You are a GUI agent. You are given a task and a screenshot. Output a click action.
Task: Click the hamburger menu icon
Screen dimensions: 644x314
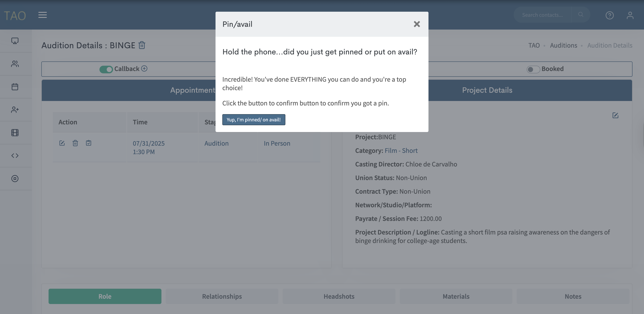click(x=43, y=15)
